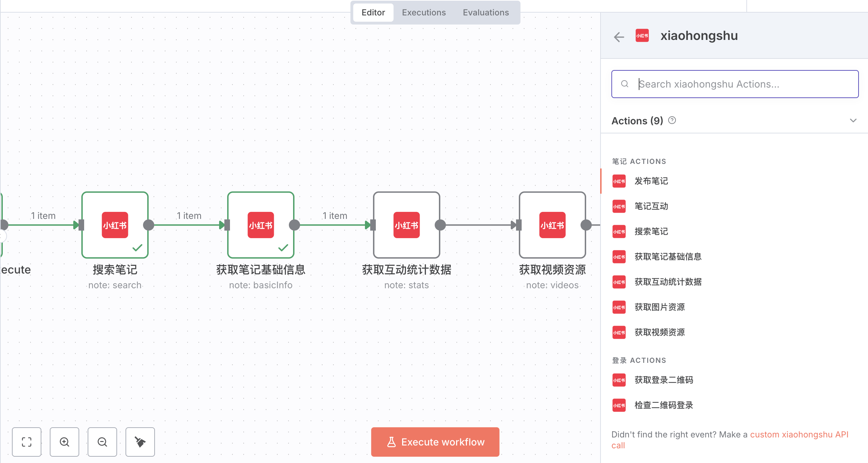Image resolution: width=868 pixels, height=463 pixels.
Task: Select the 获取登录二维码 login action
Action: 664,380
